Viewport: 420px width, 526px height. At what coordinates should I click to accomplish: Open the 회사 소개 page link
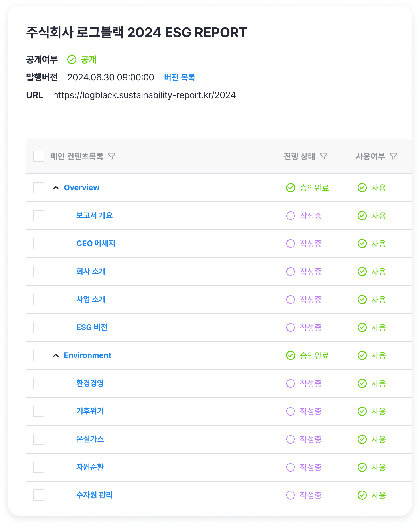(91, 271)
